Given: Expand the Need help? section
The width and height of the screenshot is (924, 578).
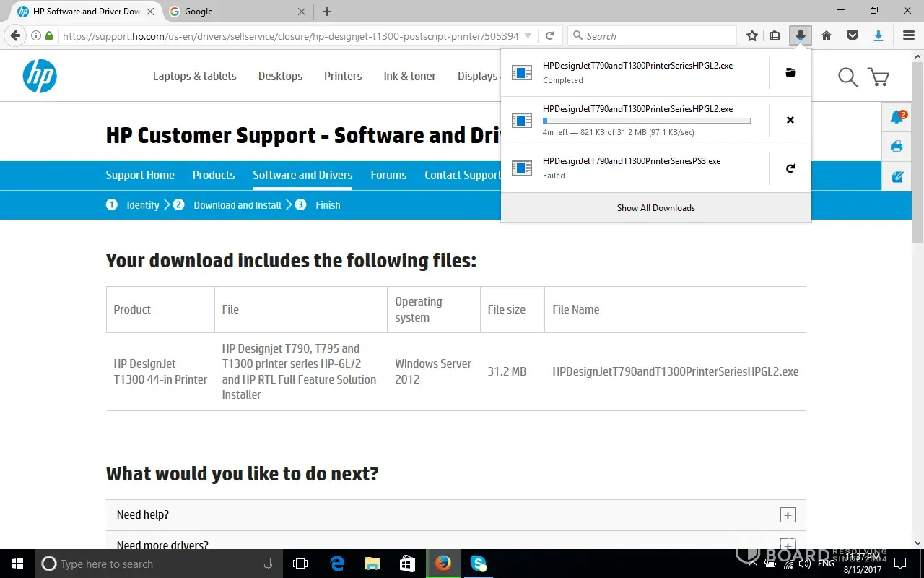Looking at the screenshot, I should [788, 515].
